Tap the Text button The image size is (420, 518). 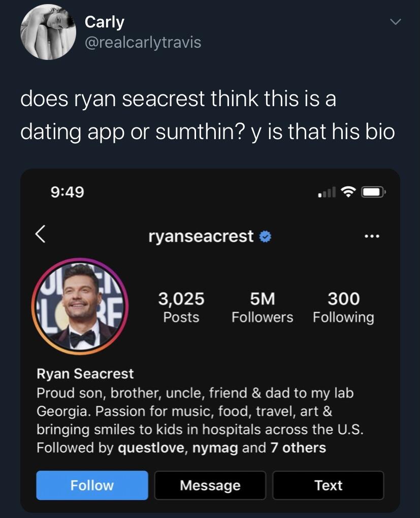328,485
